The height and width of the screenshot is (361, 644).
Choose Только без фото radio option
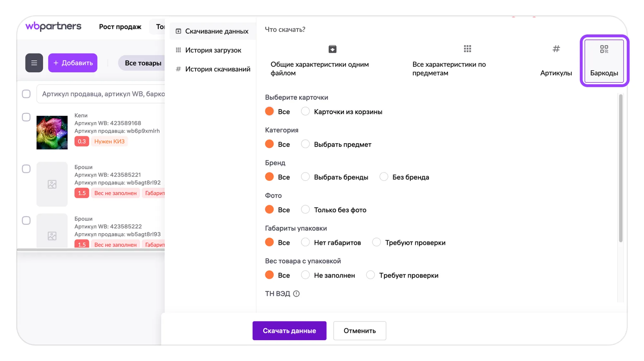[x=305, y=210]
